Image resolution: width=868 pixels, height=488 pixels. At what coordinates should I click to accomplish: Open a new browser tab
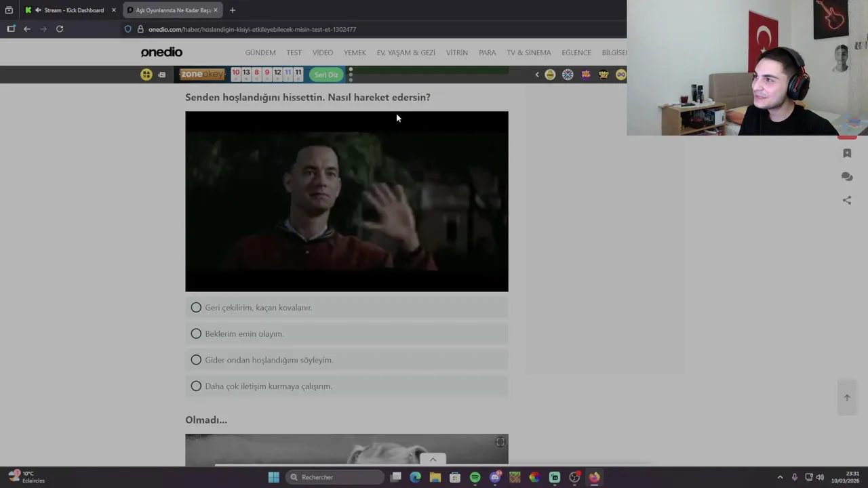tap(233, 10)
